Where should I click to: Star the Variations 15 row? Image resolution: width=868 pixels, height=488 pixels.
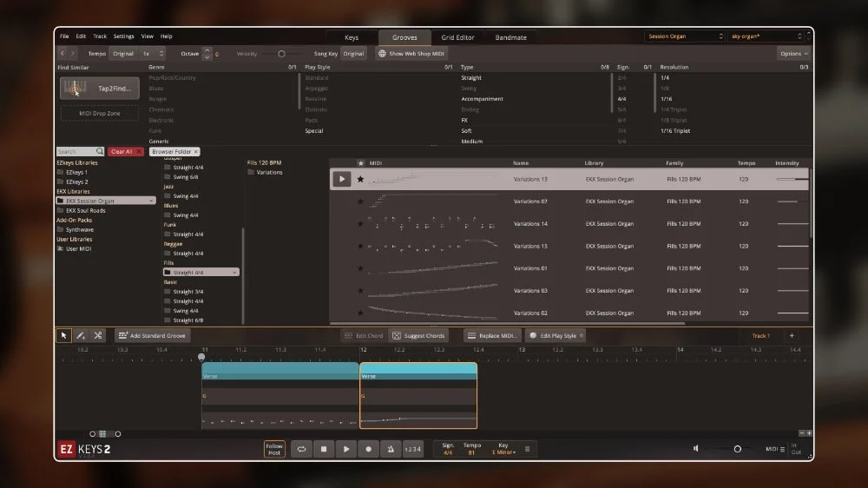coord(360,246)
